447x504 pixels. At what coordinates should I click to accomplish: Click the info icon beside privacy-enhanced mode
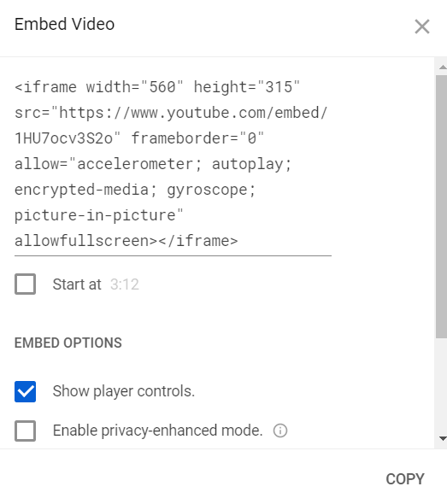pos(280,431)
